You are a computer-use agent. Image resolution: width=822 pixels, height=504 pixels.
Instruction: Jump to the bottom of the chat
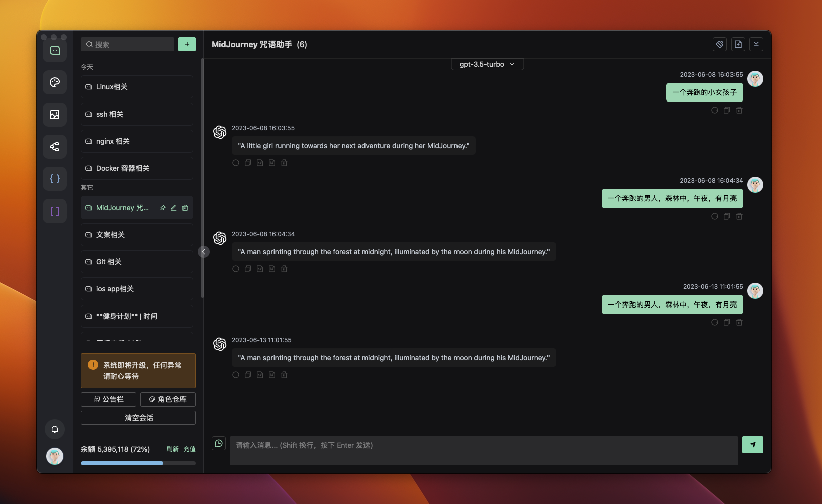click(756, 44)
